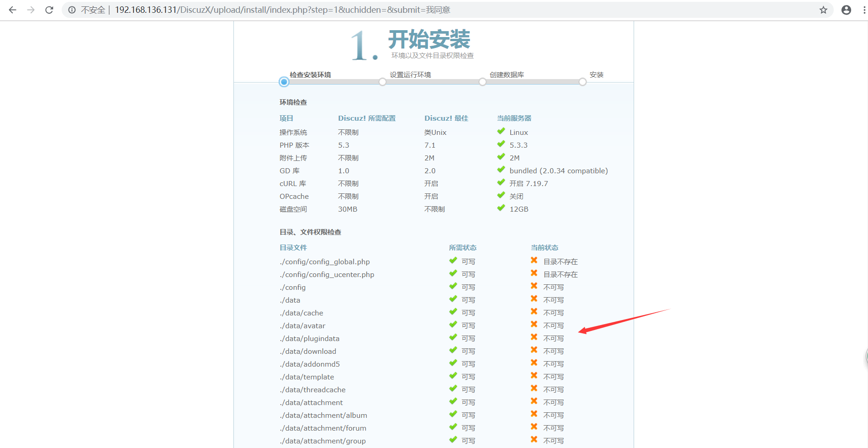Select the 安装 step marker

tap(582, 82)
